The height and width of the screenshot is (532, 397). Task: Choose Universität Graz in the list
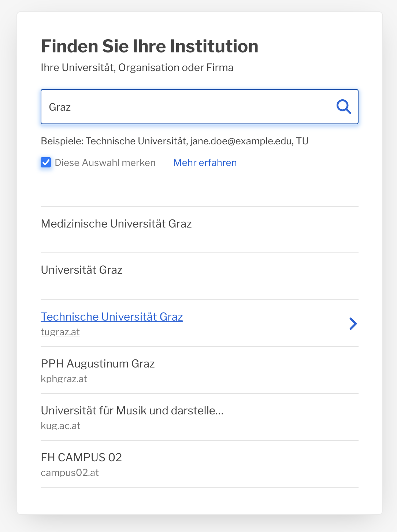tap(200, 276)
